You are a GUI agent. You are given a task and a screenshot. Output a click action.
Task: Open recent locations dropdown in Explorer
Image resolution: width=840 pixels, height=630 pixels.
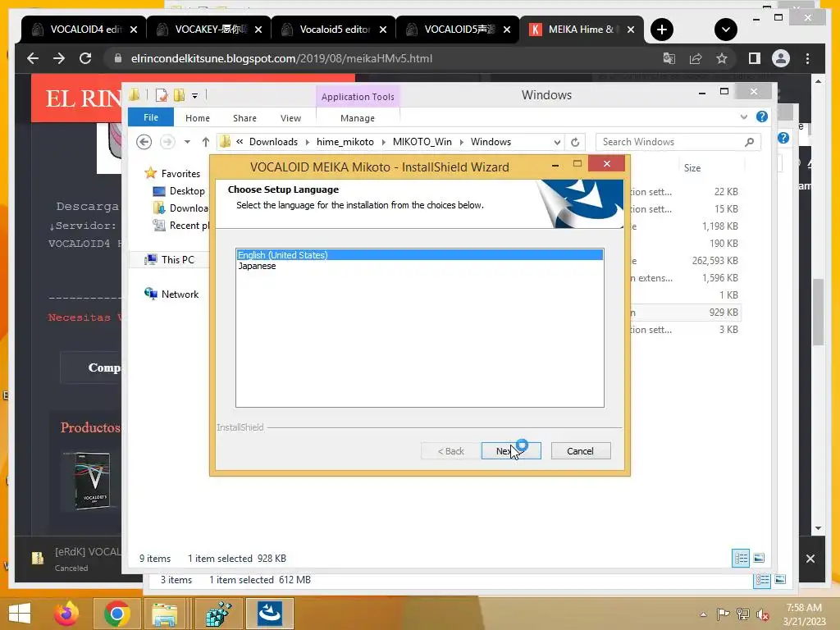pyautogui.click(x=187, y=142)
